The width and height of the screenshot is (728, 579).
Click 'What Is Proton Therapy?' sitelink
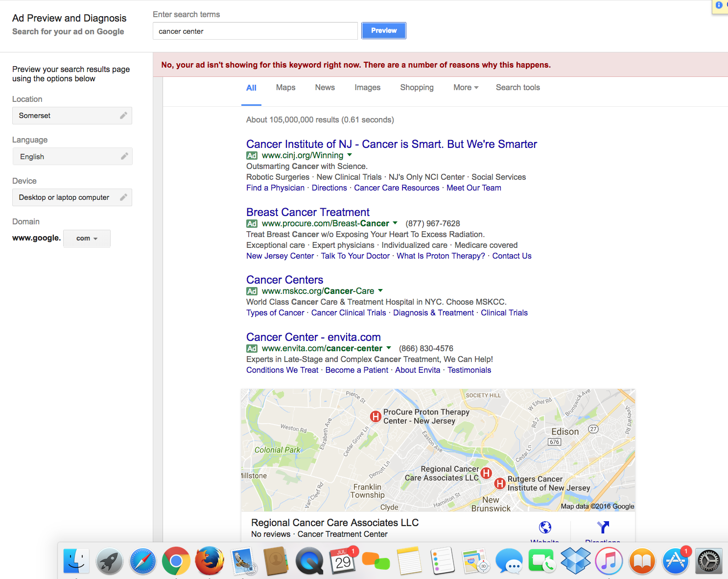point(441,256)
